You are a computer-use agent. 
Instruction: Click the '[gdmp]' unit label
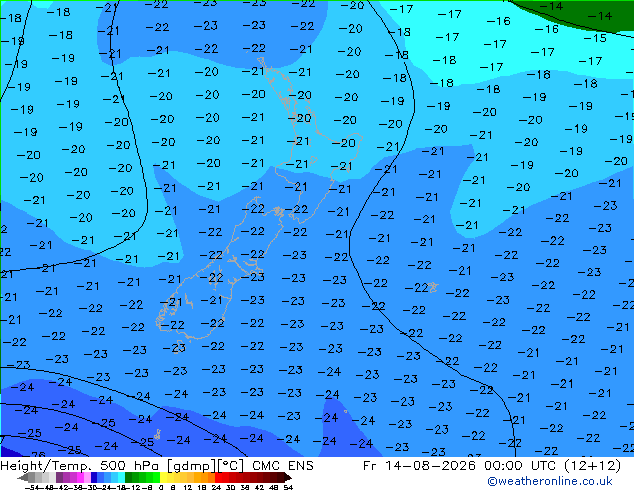tap(190, 466)
